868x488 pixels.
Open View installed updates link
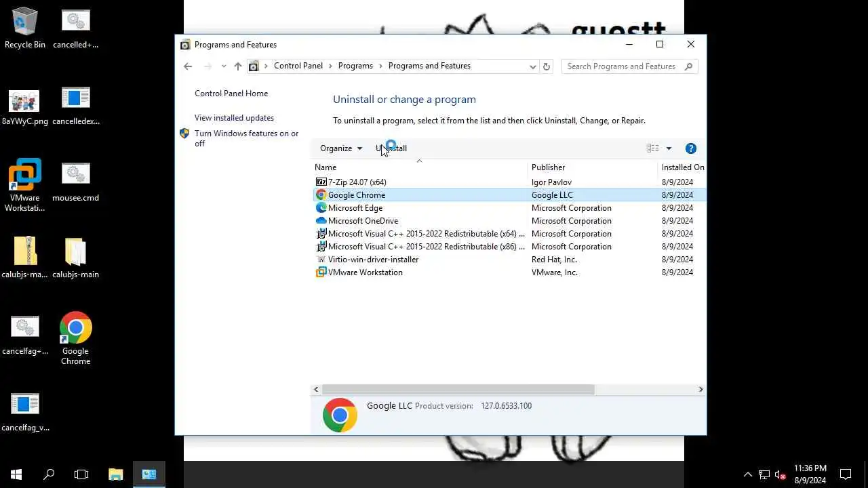[234, 118]
